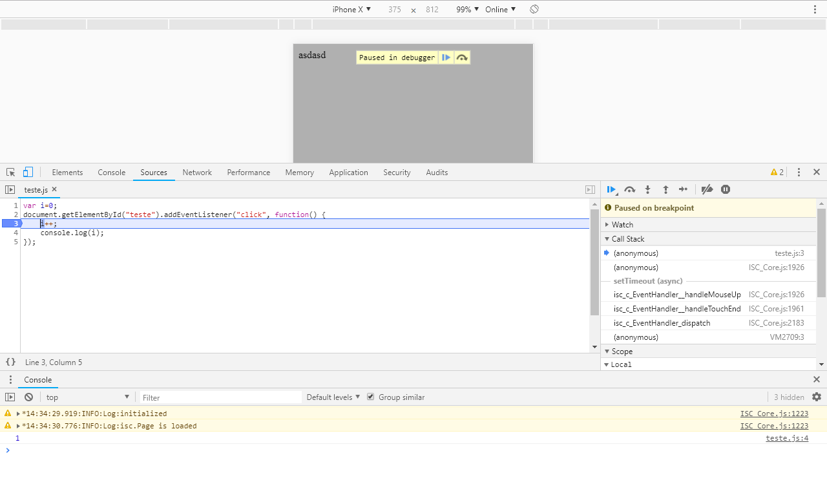Open the teste.js:4 source link
The height and width of the screenshot is (504, 827).
[786, 438]
